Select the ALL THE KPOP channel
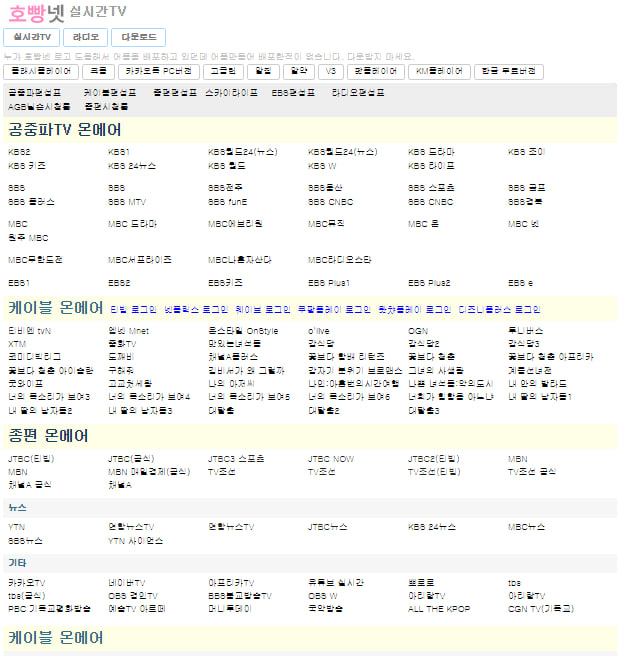 [439, 609]
